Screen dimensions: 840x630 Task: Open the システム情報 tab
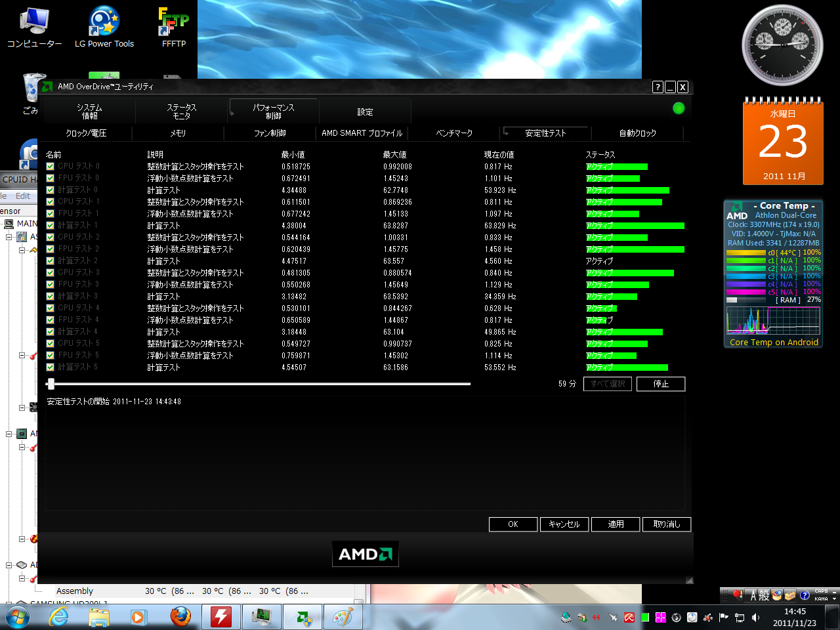[89, 112]
